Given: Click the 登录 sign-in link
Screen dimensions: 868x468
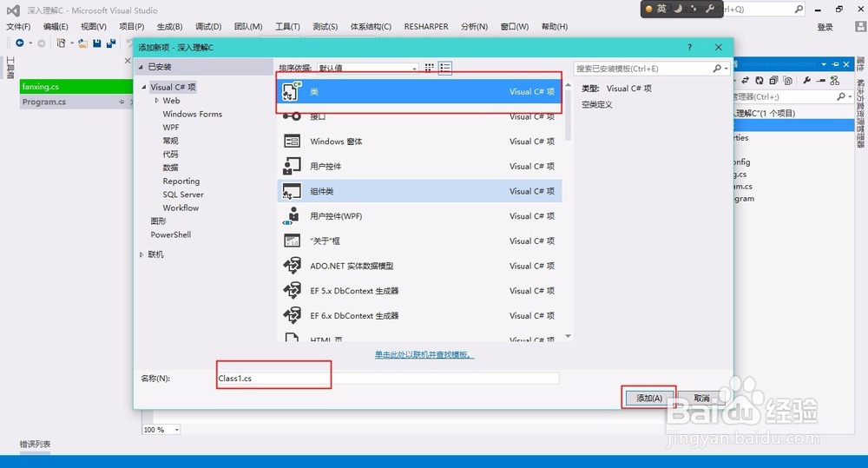Looking at the screenshot, I should click(825, 27).
